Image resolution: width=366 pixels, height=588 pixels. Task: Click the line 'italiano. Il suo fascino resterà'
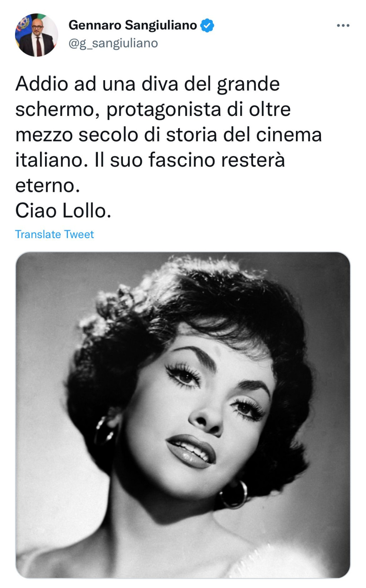[150, 160]
